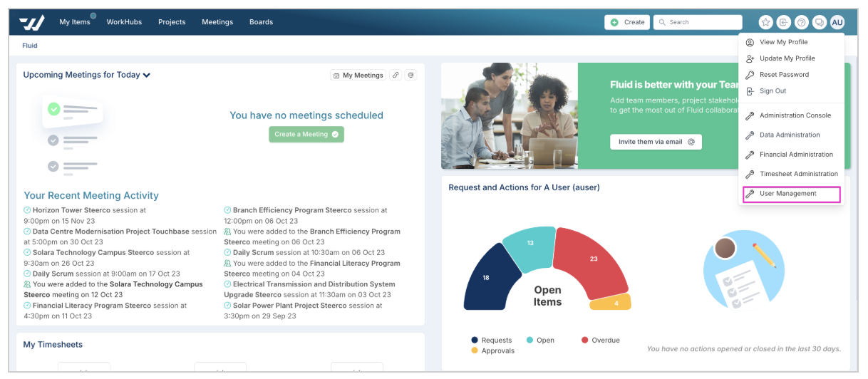Click the wrench icon beside Data Administration
The height and width of the screenshot is (379, 868).
pyautogui.click(x=750, y=135)
